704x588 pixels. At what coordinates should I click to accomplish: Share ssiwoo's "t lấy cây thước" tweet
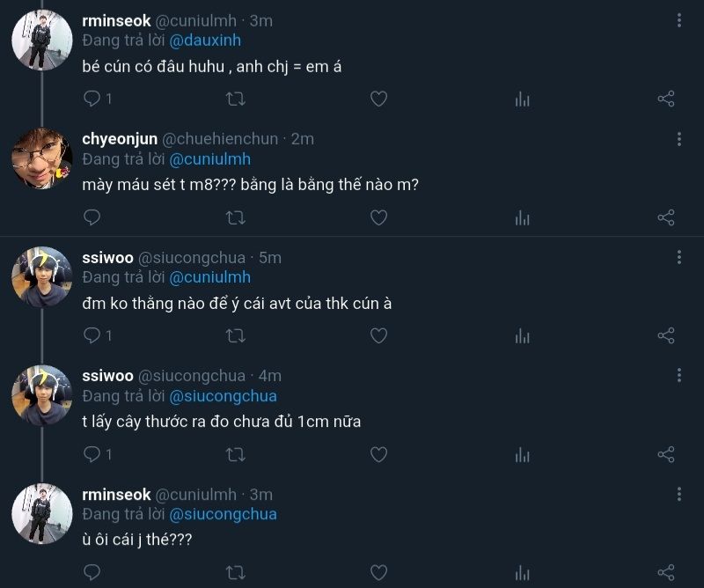point(666,454)
